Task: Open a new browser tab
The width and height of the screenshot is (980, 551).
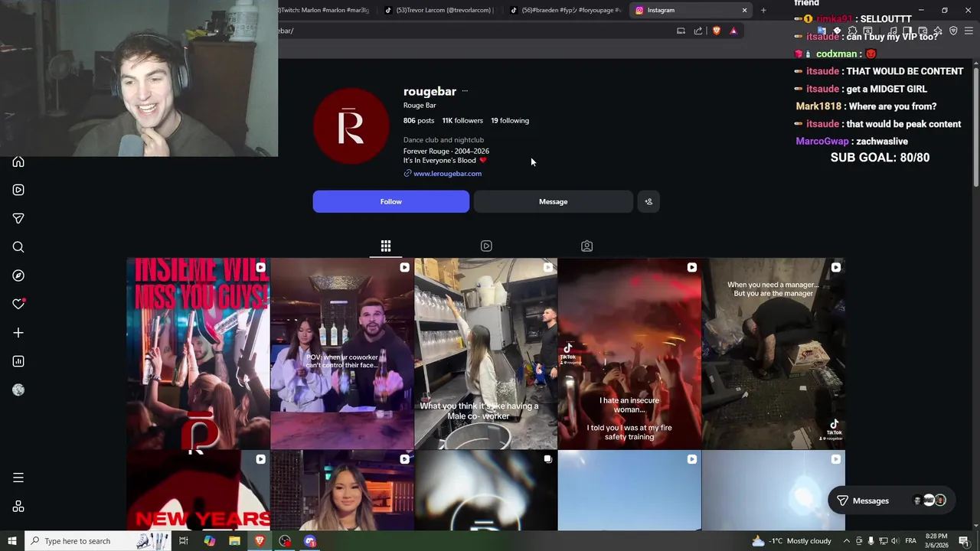Action: point(763,10)
